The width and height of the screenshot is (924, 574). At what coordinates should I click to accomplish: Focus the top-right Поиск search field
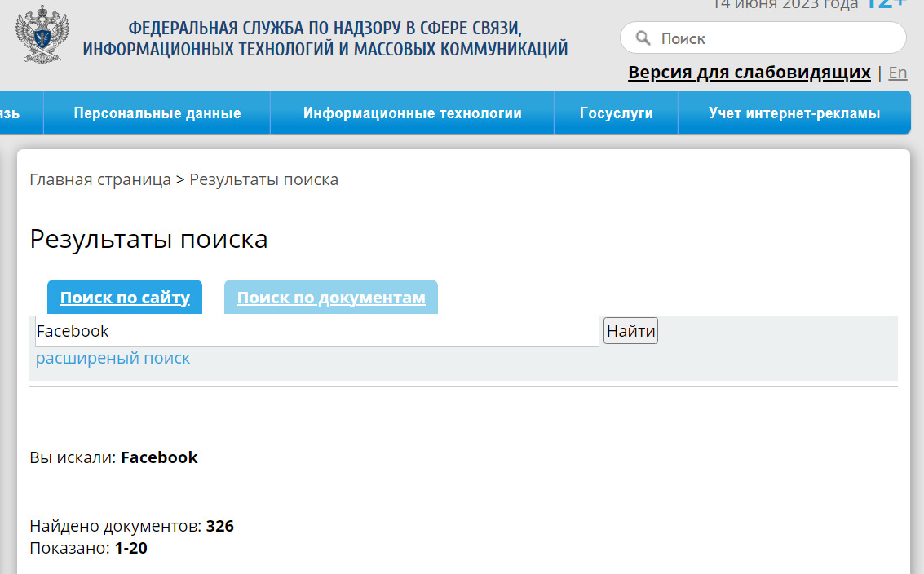click(x=775, y=38)
